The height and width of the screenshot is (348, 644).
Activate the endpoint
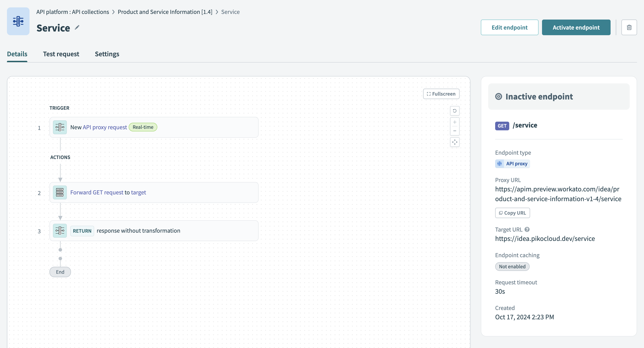[576, 27]
